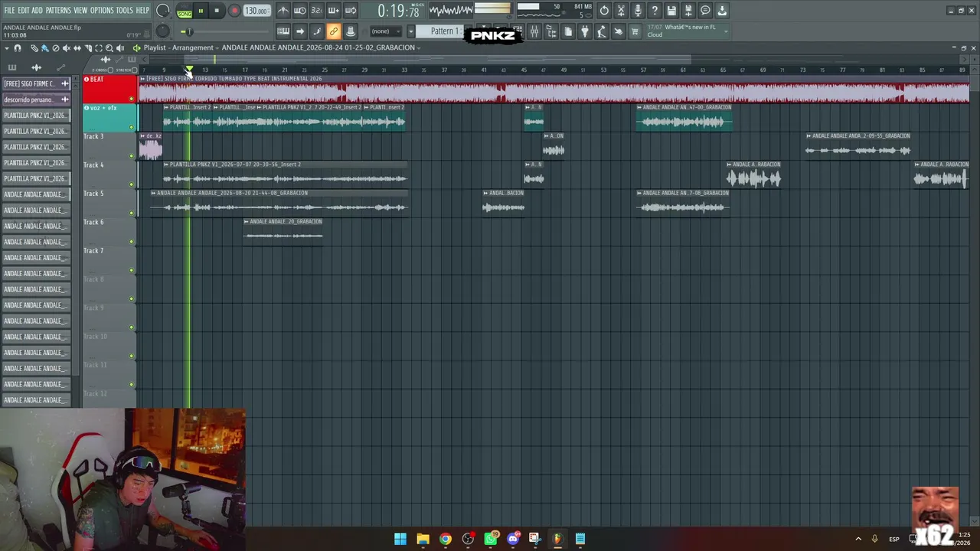The height and width of the screenshot is (551, 980).
Task: Open the FILE menu
Action: (x=10, y=11)
